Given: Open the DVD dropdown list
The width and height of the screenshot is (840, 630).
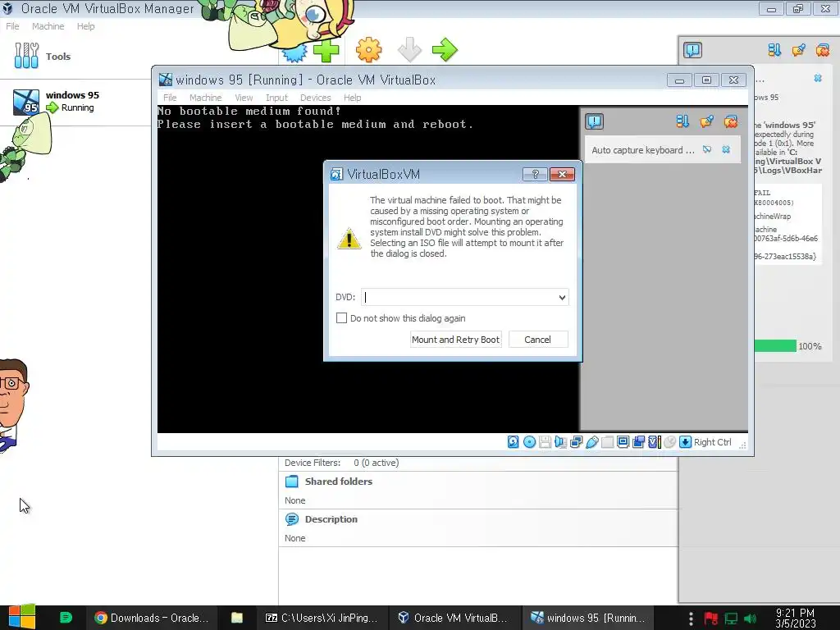Looking at the screenshot, I should click(562, 297).
